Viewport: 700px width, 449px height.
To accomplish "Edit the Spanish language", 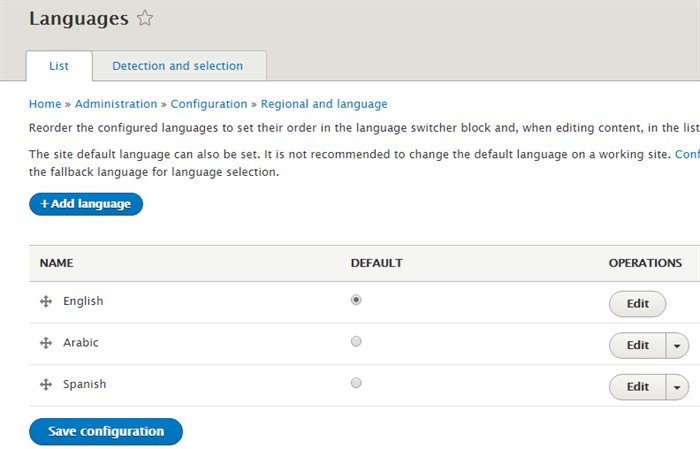I will tap(637, 387).
